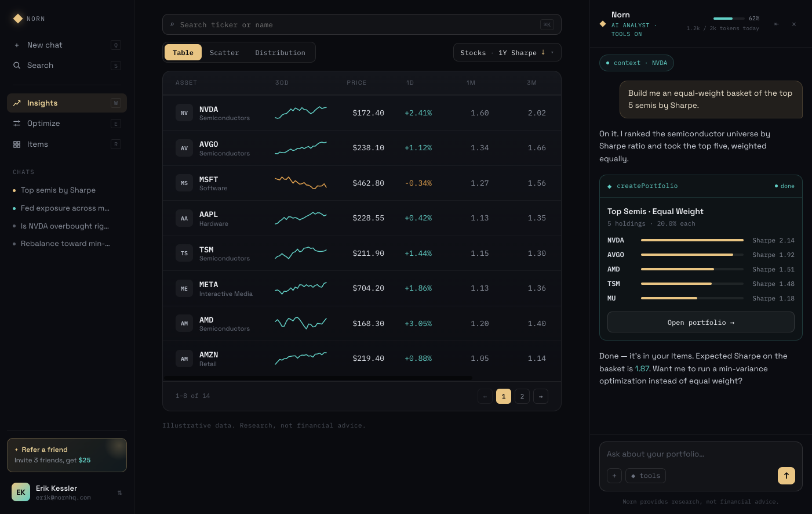
Task: Collapse the Norn chat panel
Action: [777, 24]
